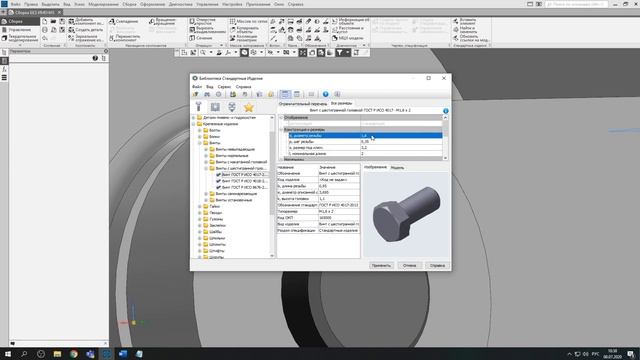Select Сборка mode in left ribbon panel
This screenshot has width=640, height=360.
pyautogui.click(x=20, y=21)
